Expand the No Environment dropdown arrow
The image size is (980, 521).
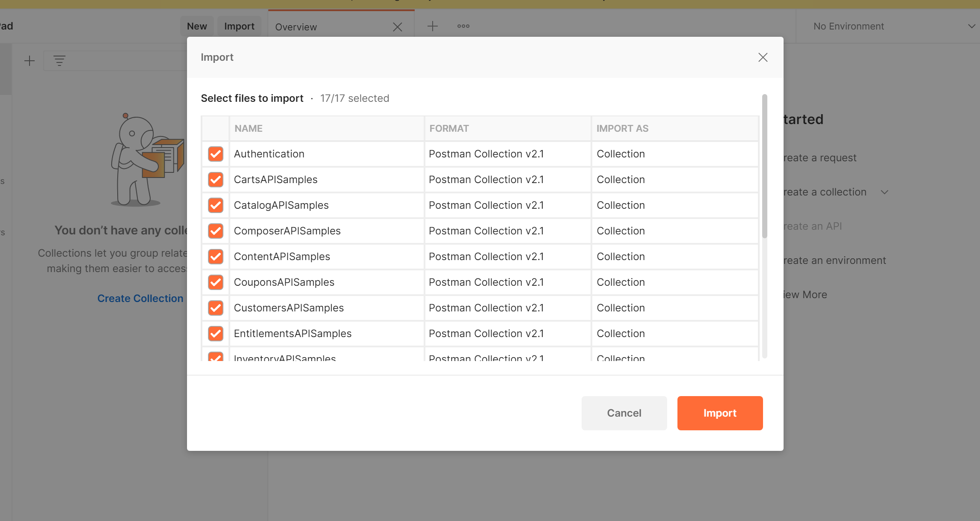point(970,27)
